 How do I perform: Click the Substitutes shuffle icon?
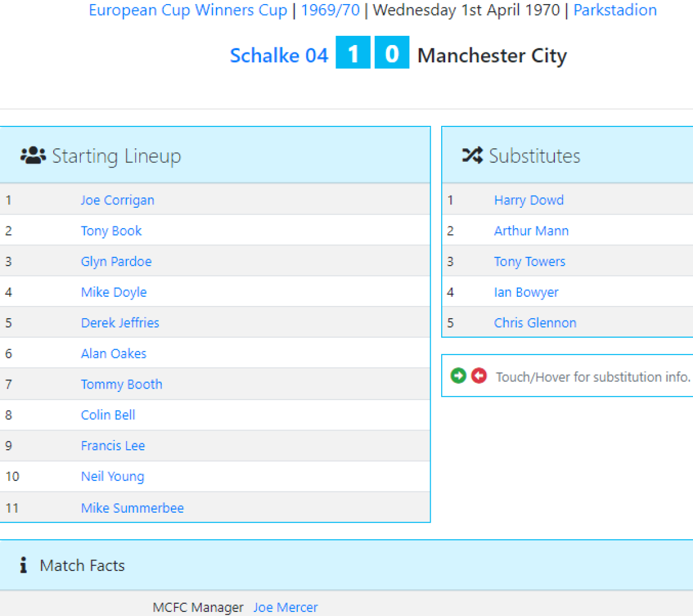pos(472,155)
